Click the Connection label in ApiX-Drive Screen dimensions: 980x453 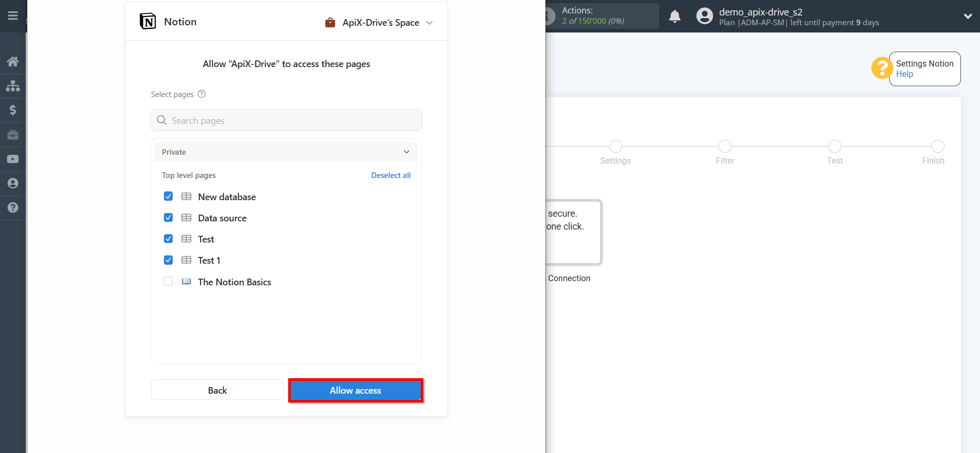coord(569,278)
